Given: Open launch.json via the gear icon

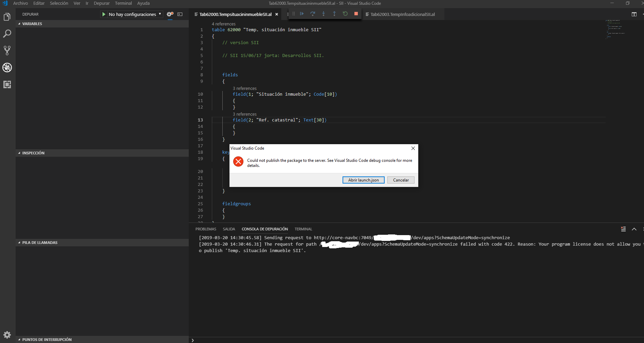Looking at the screenshot, I should [169, 14].
